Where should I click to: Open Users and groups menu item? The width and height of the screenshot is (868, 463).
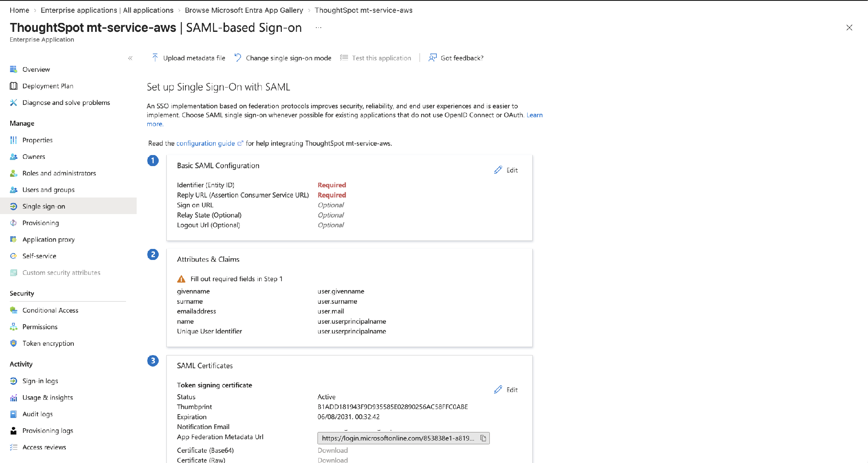click(48, 189)
